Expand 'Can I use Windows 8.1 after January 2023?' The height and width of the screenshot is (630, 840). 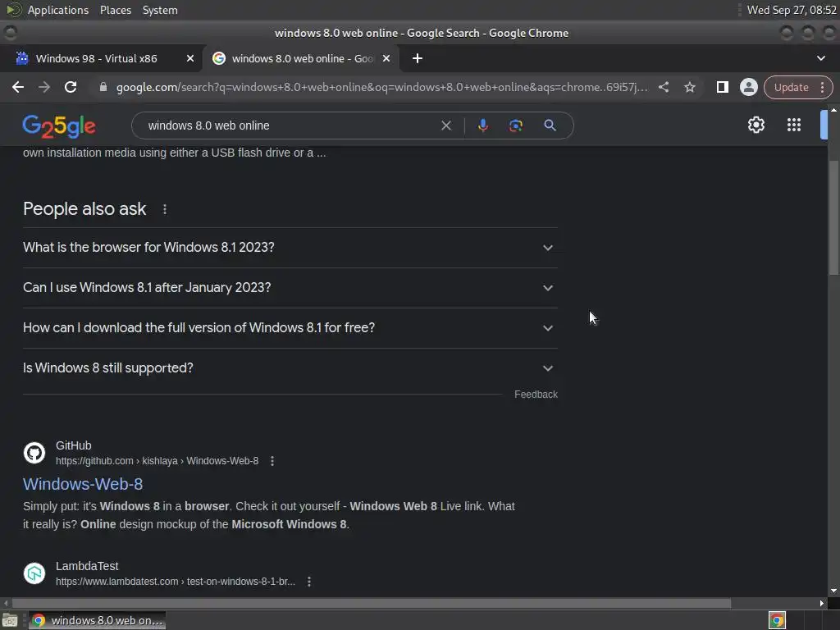(290, 288)
